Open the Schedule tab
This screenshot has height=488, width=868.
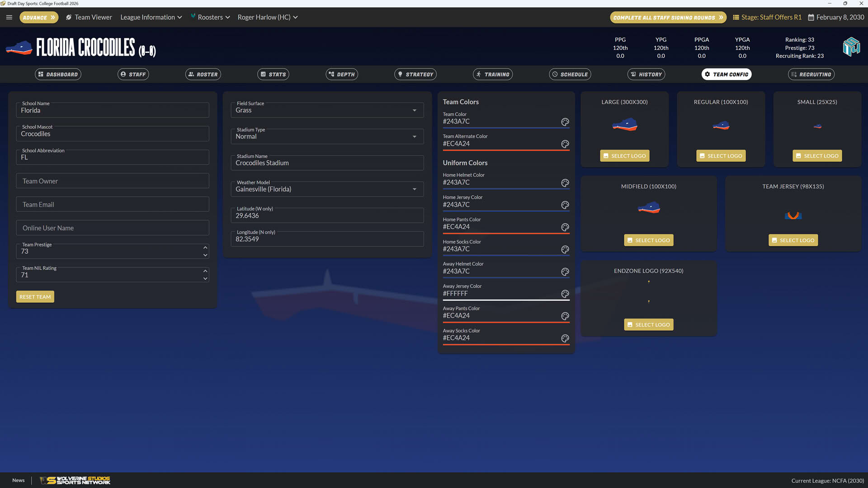[570, 74]
